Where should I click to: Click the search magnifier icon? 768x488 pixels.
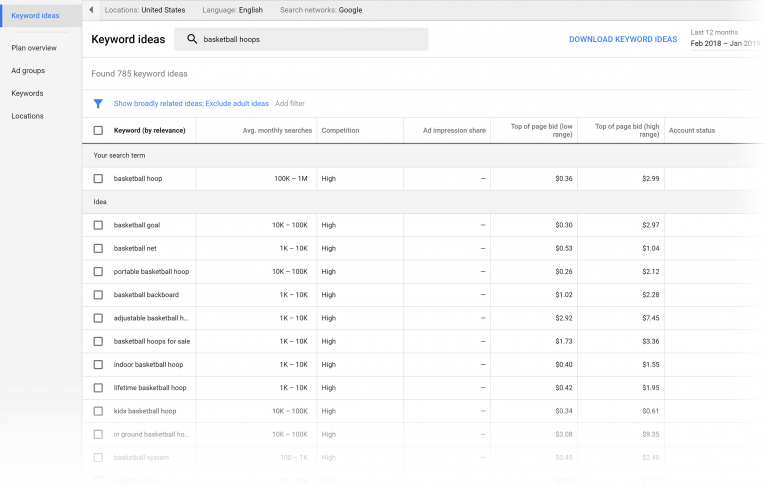click(192, 40)
